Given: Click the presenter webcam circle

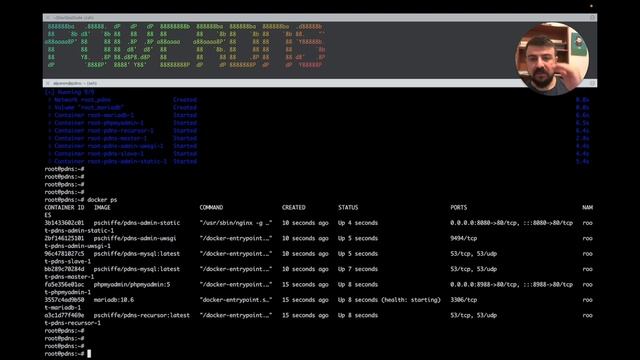Looking at the screenshot, I should (x=551, y=59).
